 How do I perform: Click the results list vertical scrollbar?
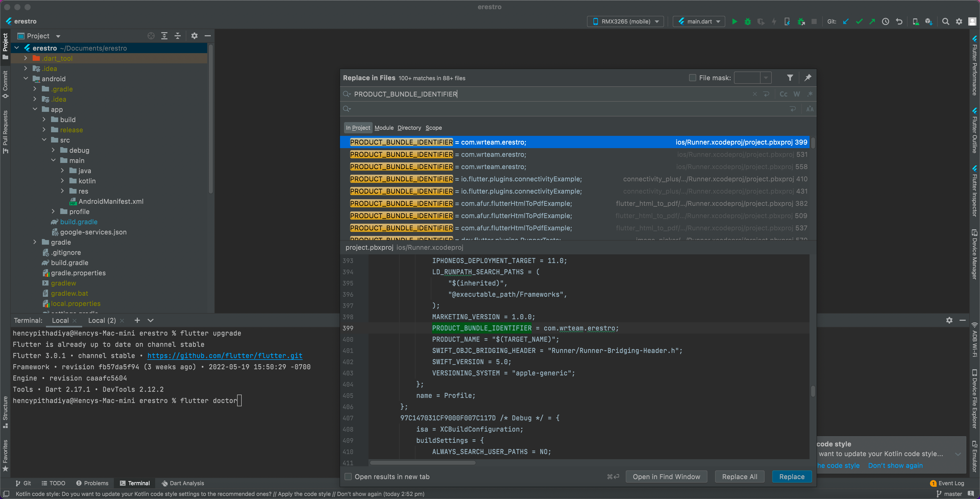coord(813,143)
